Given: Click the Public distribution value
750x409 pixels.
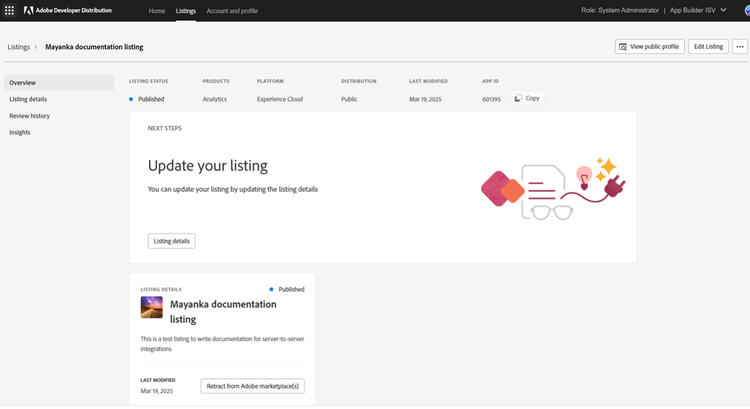Looking at the screenshot, I should pyautogui.click(x=349, y=99).
